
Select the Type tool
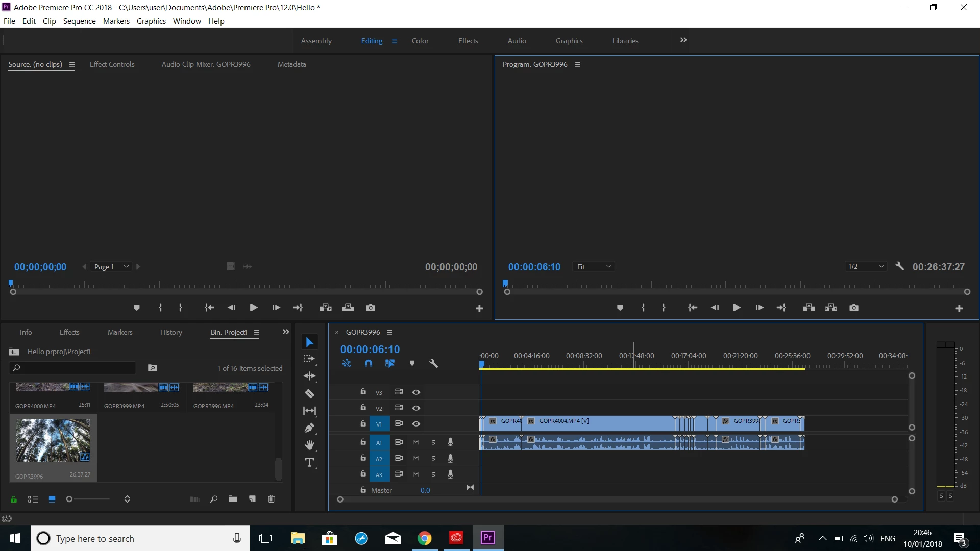309,463
